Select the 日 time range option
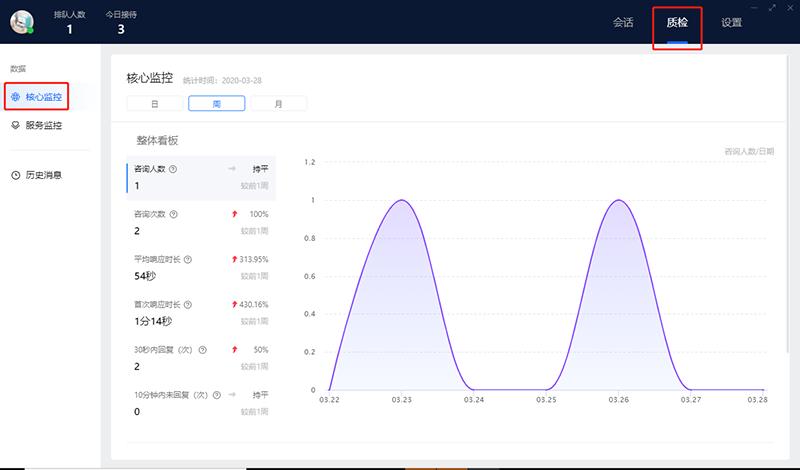This screenshot has height=470, width=800. (x=155, y=103)
